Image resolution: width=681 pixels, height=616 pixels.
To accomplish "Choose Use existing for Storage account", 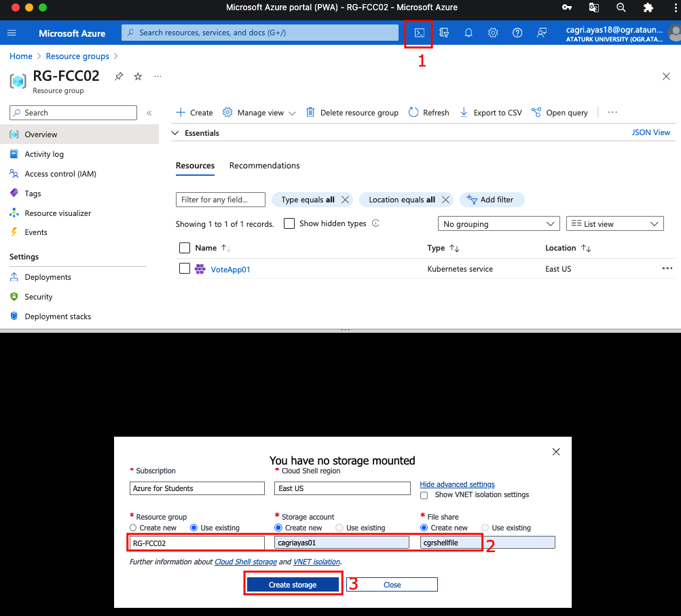I will coord(339,528).
